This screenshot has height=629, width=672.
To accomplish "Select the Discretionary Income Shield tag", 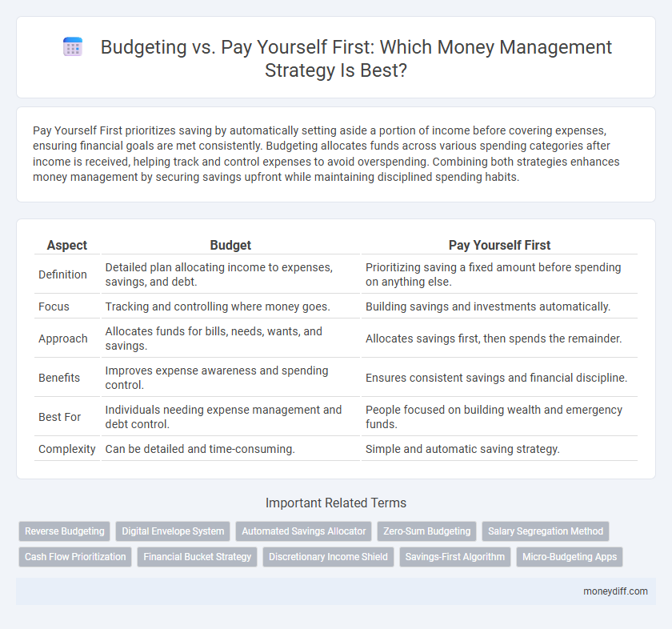I will [x=328, y=557].
